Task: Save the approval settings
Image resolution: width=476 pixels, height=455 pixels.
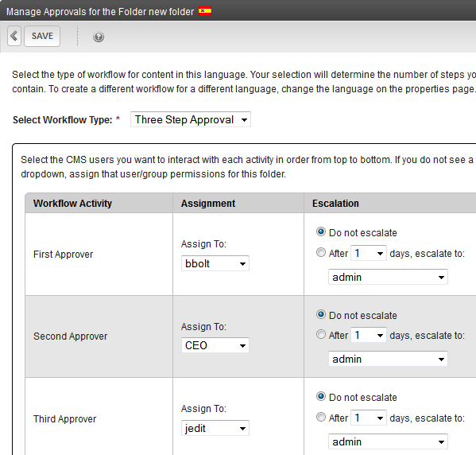Action: [x=42, y=36]
